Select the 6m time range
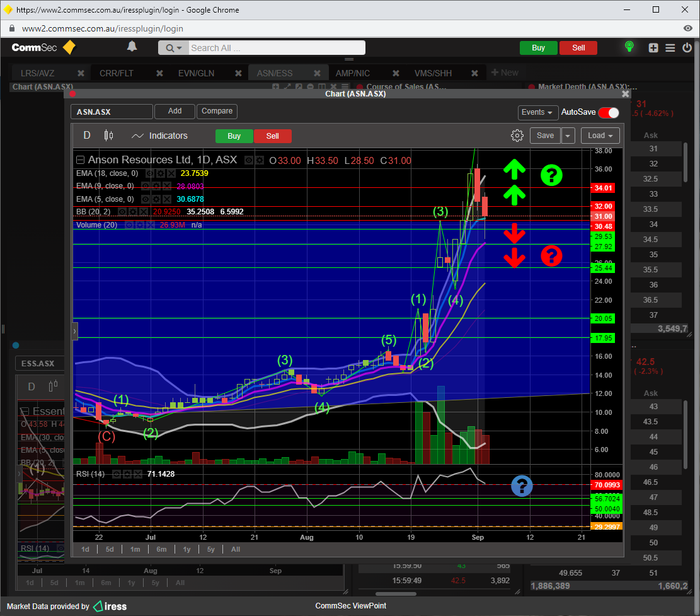The height and width of the screenshot is (616, 700). (161, 549)
